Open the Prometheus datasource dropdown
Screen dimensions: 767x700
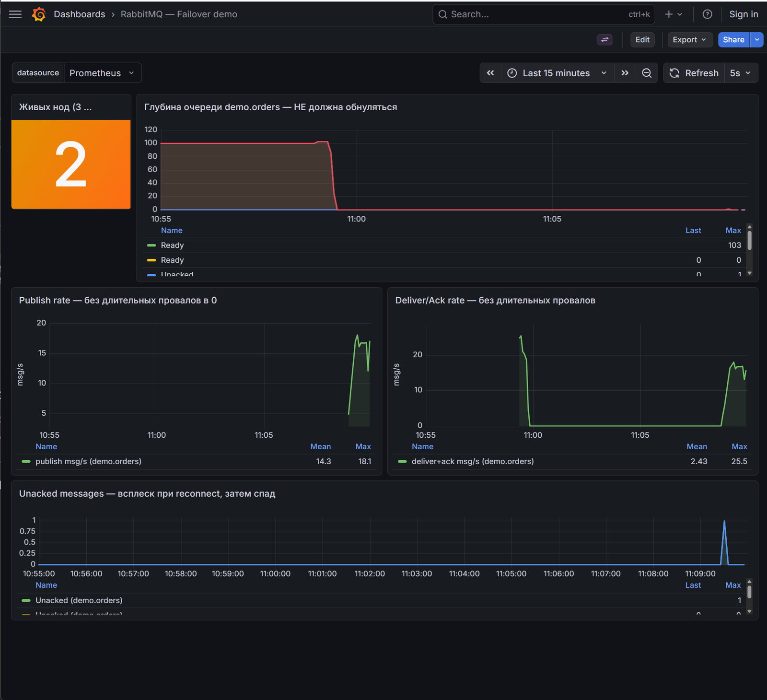103,73
